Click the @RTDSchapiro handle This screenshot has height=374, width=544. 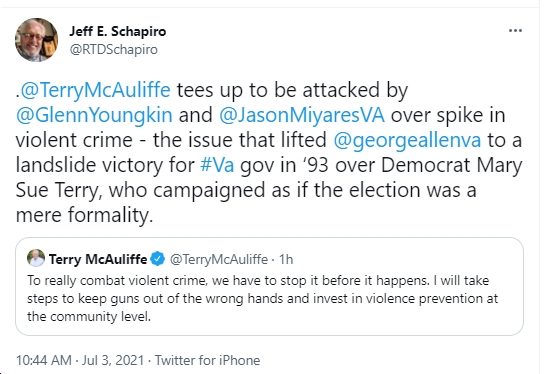[x=113, y=50]
